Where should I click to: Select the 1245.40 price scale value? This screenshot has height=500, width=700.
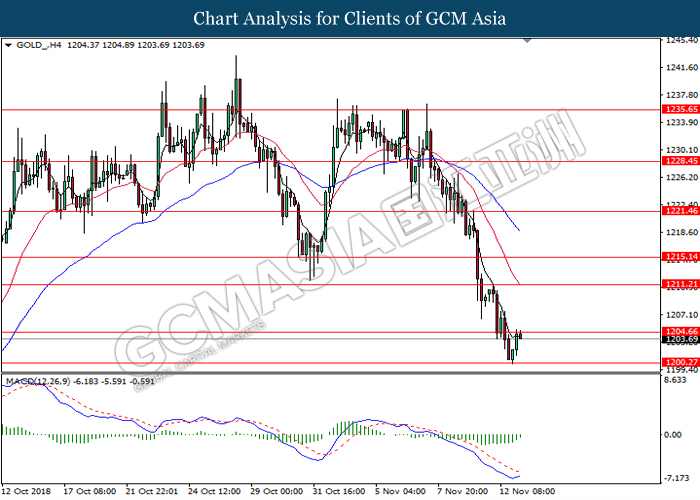681,40
